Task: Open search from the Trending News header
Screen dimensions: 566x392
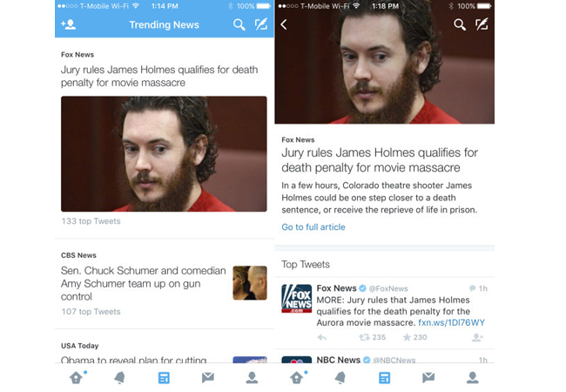Action: tap(239, 24)
